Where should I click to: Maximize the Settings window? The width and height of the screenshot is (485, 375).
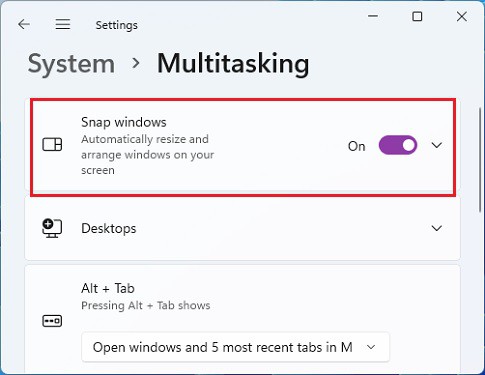[417, 16]
